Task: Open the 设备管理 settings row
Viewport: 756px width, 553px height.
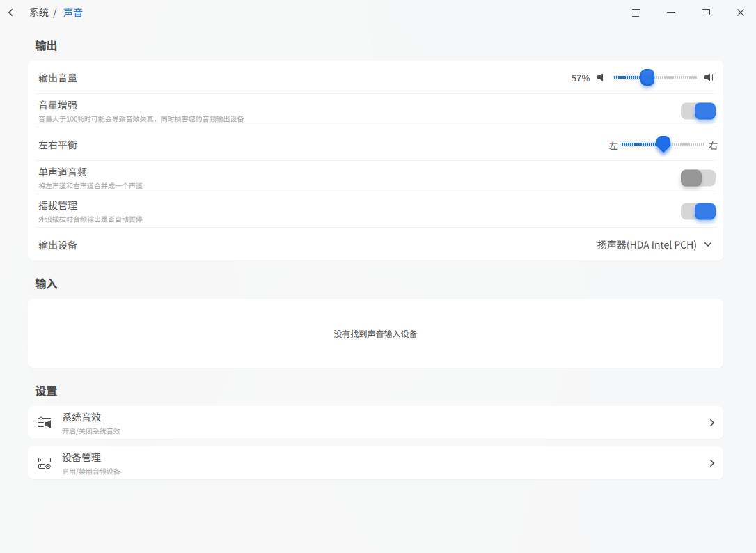Action: (375, 463)
